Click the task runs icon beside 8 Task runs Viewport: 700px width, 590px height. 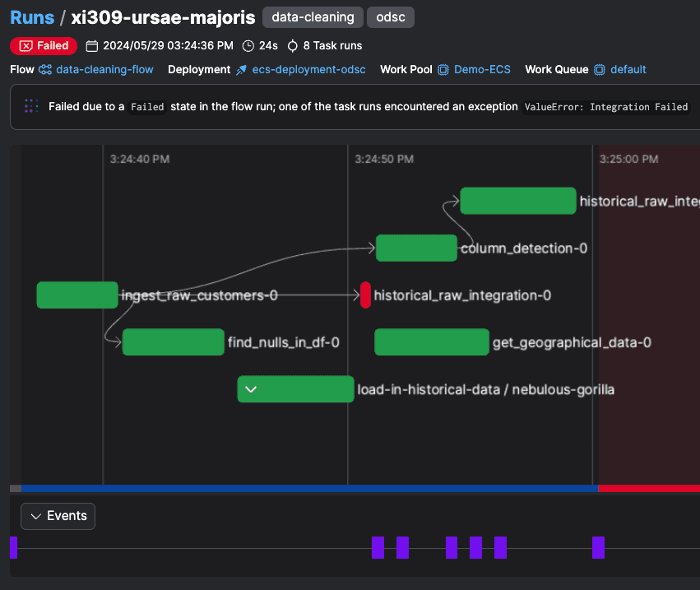pyautogui.click(x=292, y=46)
